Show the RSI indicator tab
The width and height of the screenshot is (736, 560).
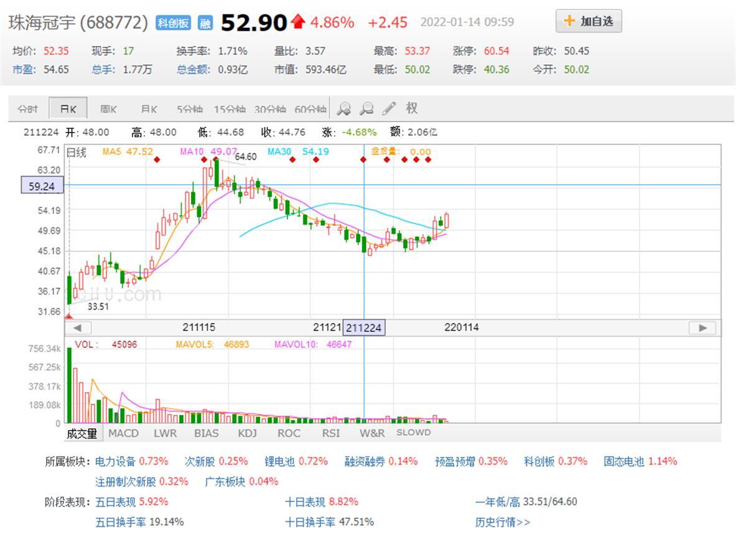pyautogui.click(x=331, y=433)
